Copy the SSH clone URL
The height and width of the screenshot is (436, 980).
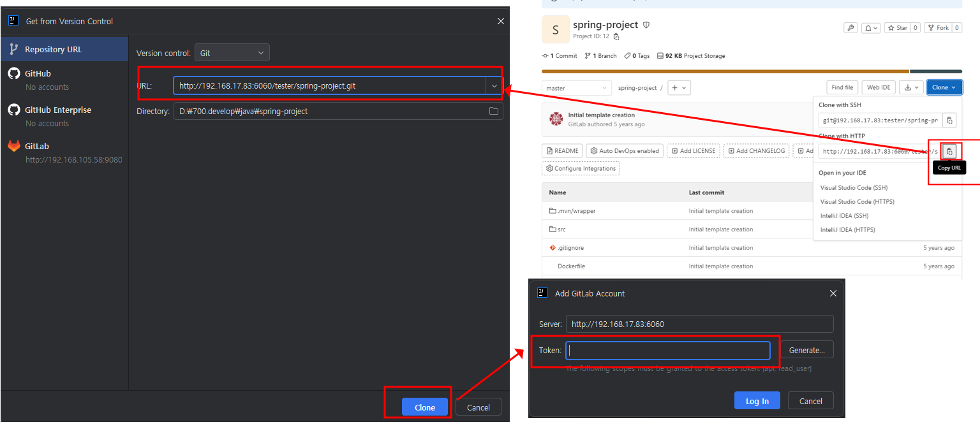[x=949, y=120]
